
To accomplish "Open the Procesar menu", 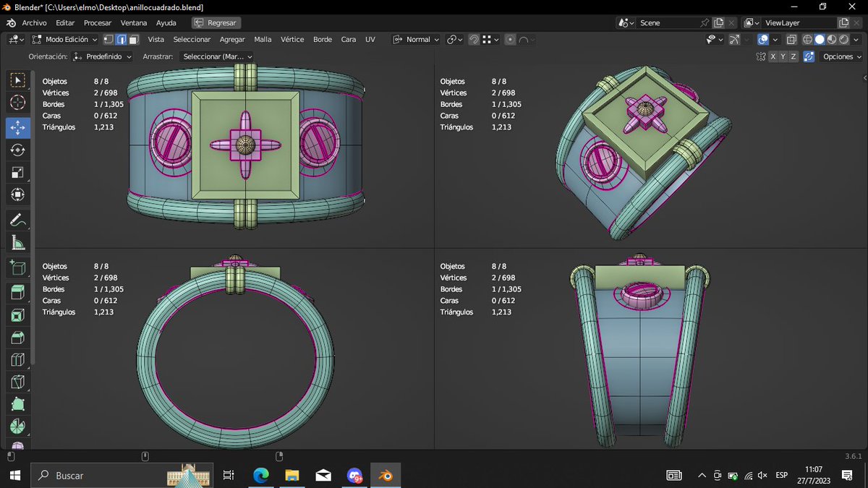I will pos(98,23).
